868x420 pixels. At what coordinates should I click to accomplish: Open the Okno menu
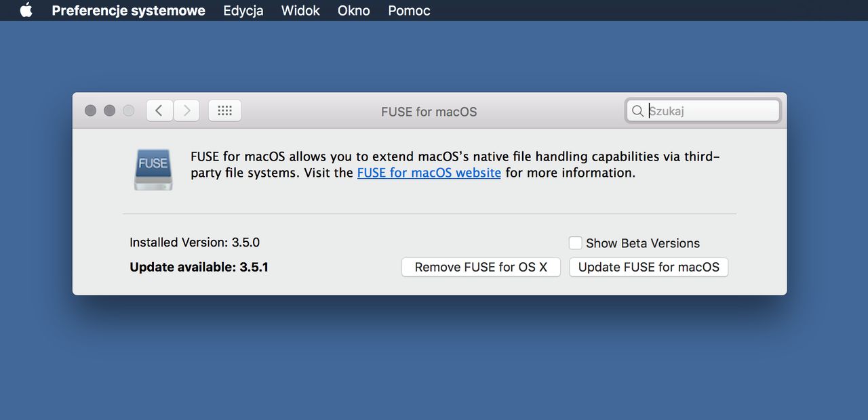point(354,10)
